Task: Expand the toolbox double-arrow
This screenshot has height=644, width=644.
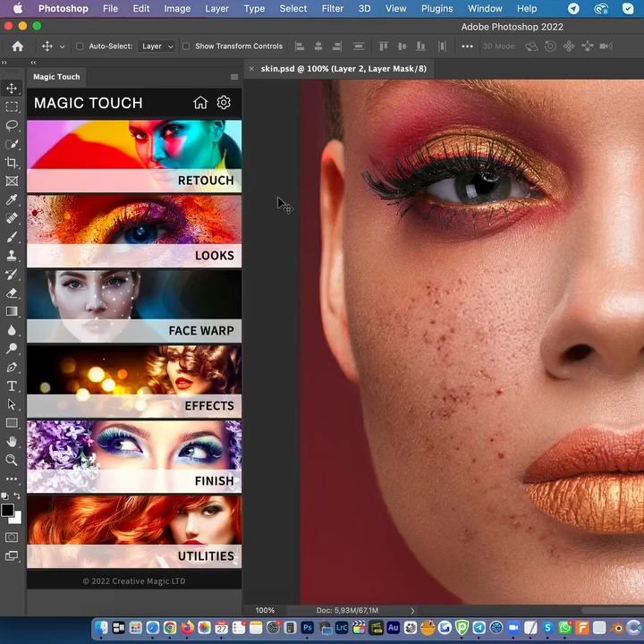Action: point(4,63)
